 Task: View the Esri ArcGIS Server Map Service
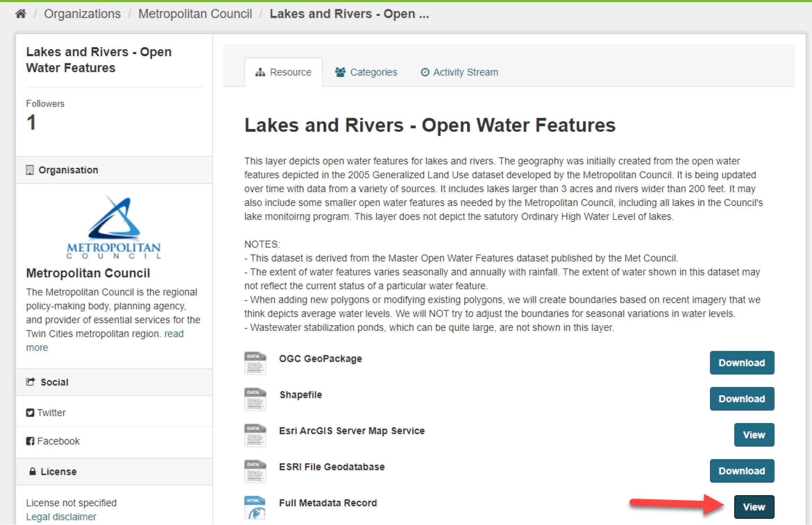pos(754,435)
